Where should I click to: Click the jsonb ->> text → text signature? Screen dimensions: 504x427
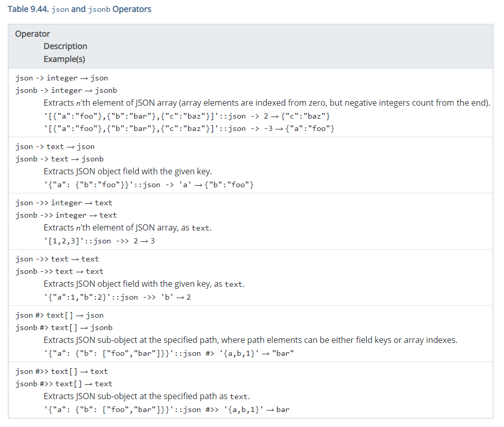click(59, 271)
